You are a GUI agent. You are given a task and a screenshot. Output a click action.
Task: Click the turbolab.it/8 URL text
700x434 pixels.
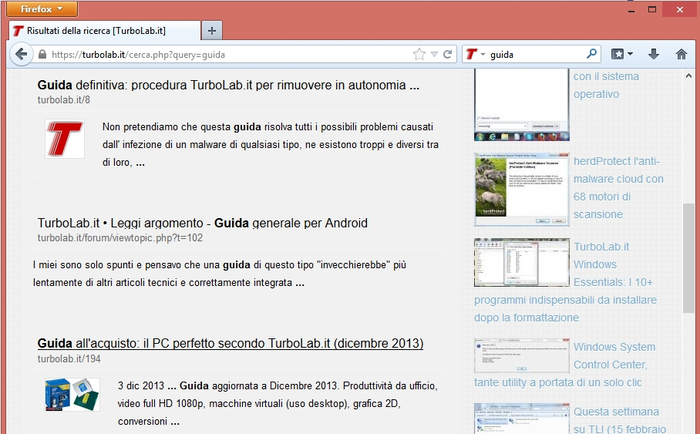64,100
